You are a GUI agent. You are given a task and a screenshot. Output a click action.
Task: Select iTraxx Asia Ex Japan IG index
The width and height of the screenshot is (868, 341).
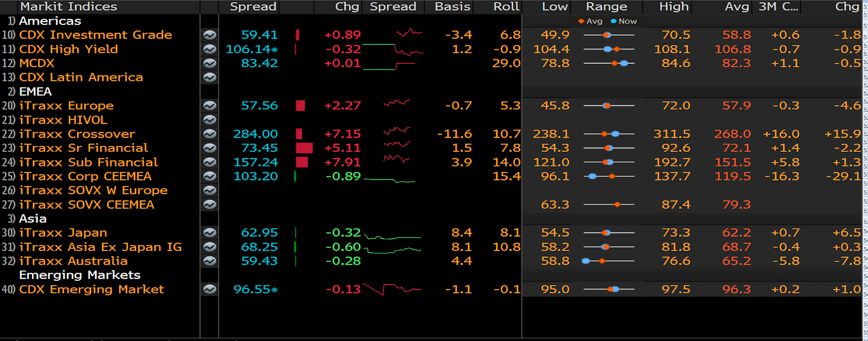click(100, 247)
